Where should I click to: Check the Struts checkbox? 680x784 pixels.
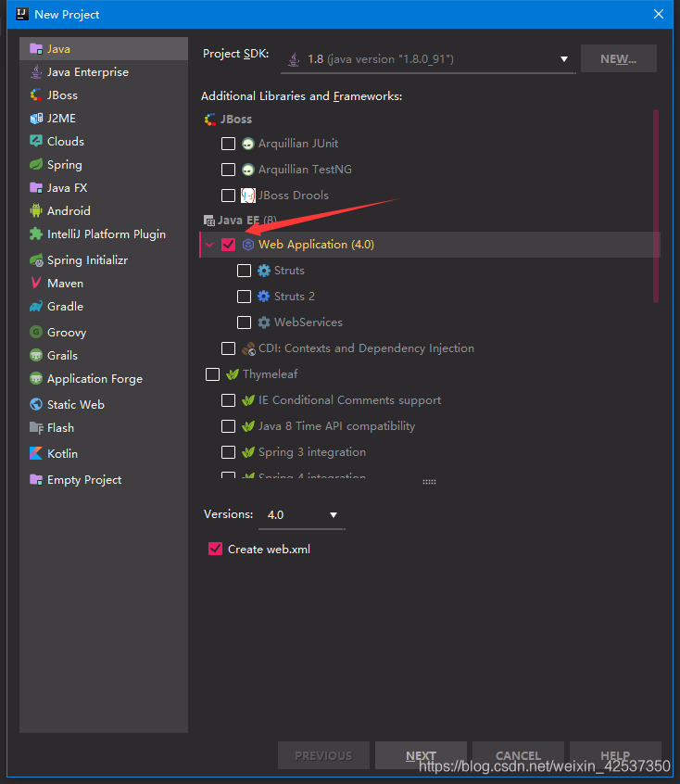click(x=244, y=271)
